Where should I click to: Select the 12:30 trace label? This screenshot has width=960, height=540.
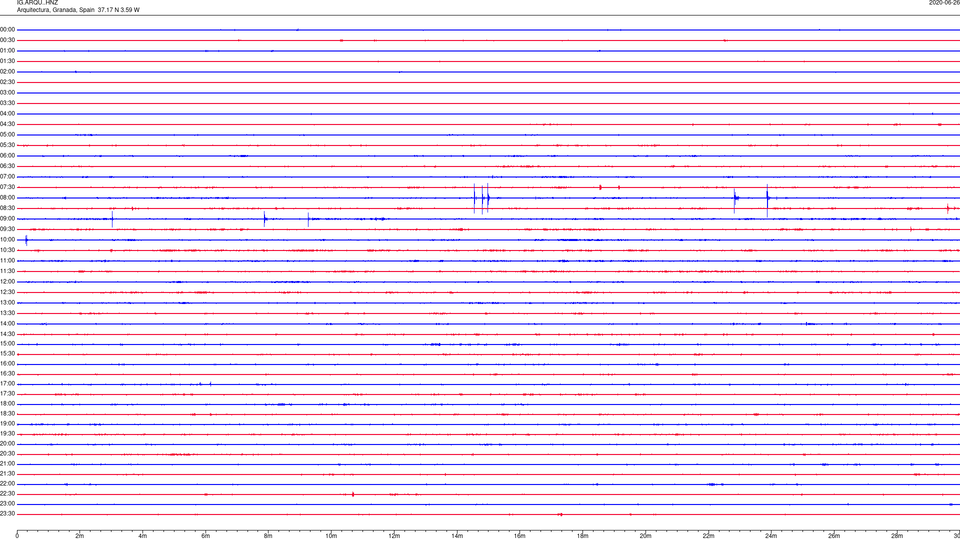[7, 293]
